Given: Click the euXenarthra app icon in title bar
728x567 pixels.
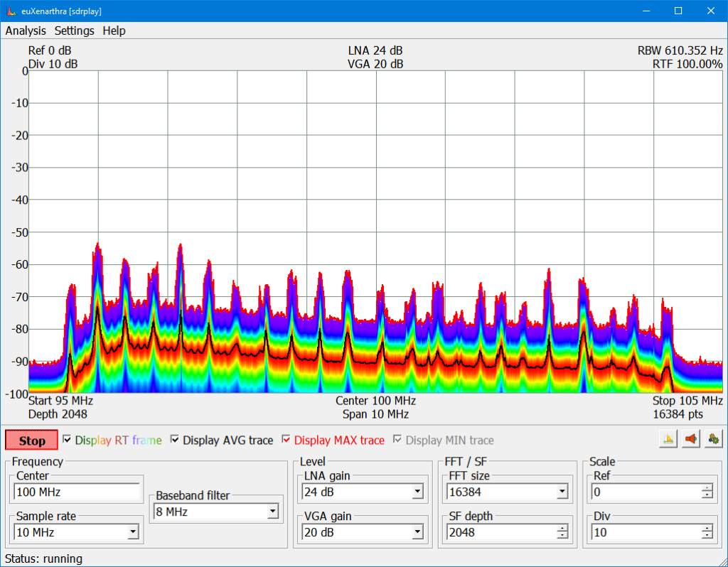Looking at the screenshot, I should coord(11,11).
